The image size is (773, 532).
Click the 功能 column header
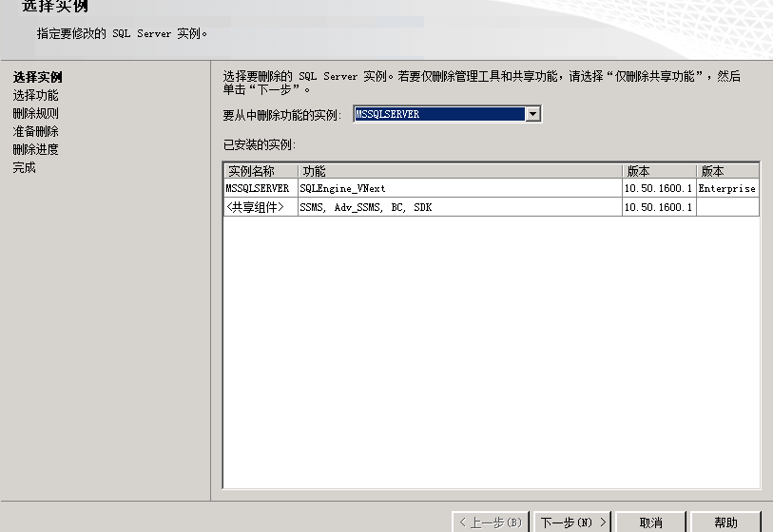pyautogui.click(x=460, y=171)
